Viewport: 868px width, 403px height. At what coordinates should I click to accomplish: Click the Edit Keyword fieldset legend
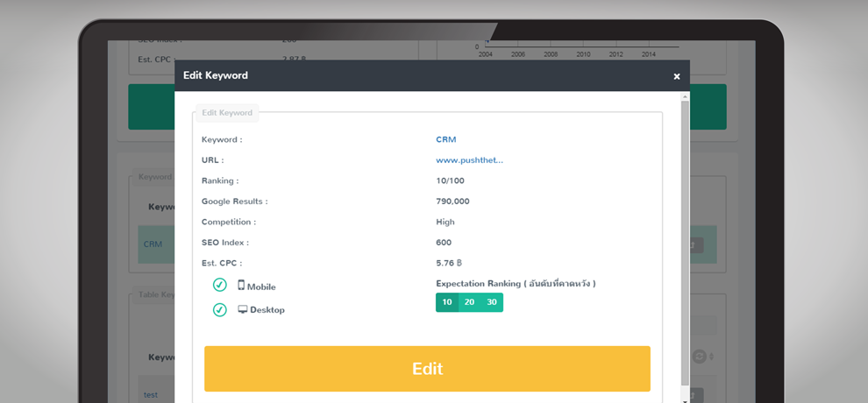click(x=227, y=113)
